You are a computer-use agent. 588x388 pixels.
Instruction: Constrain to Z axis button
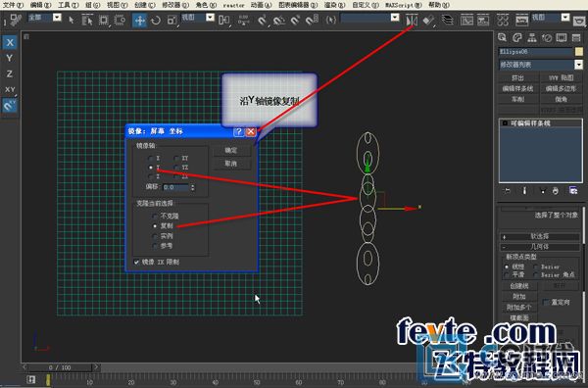point(10,73)
